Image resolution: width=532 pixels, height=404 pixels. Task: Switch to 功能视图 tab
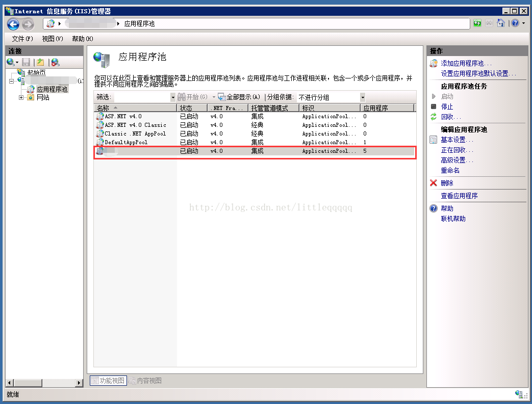108,381
